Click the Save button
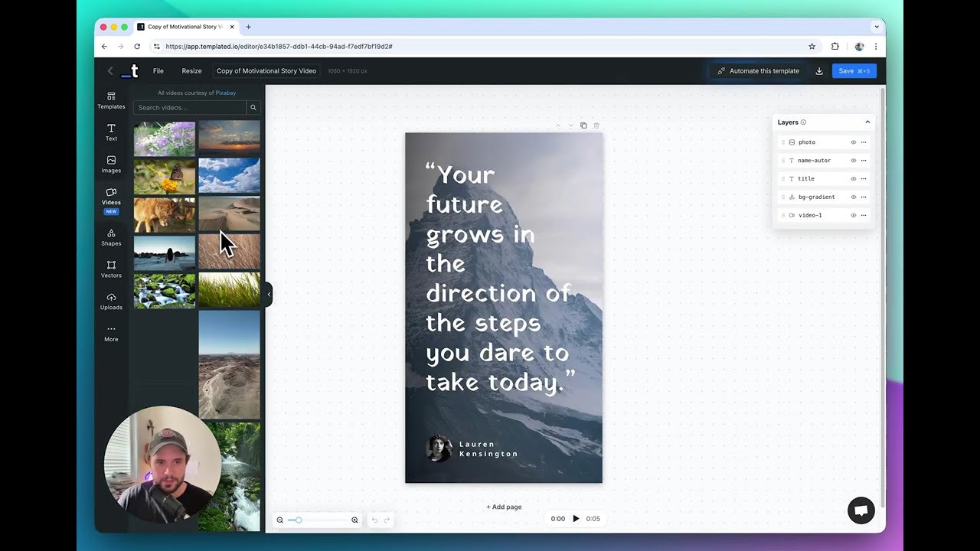 [854, 70]
